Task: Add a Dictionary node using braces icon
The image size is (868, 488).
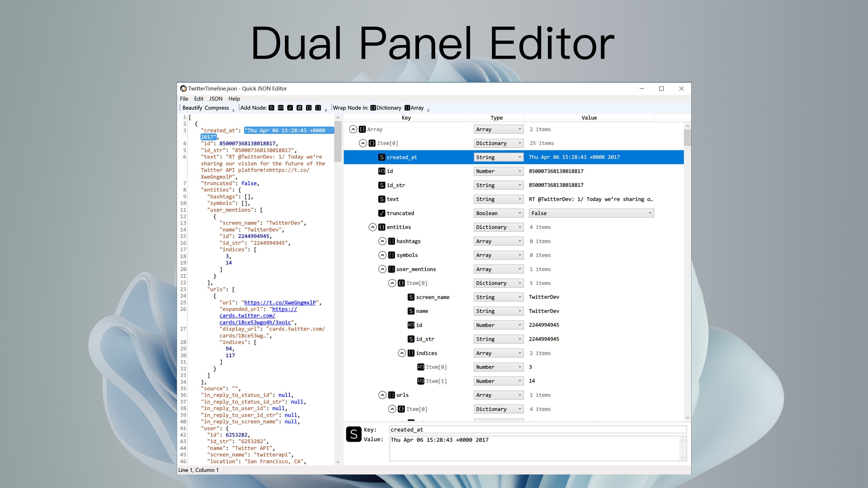Action: [309, 108]
